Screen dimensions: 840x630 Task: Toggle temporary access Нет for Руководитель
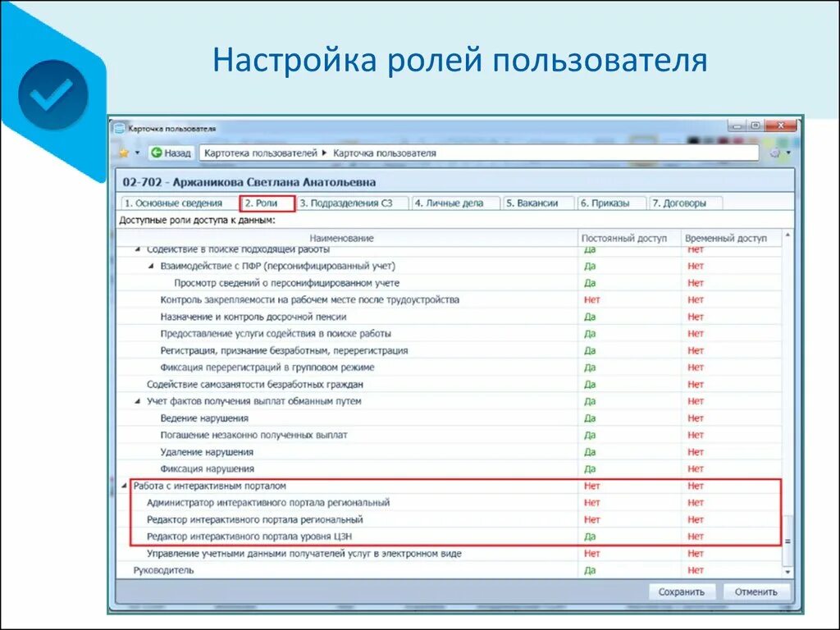click(696, 571)
